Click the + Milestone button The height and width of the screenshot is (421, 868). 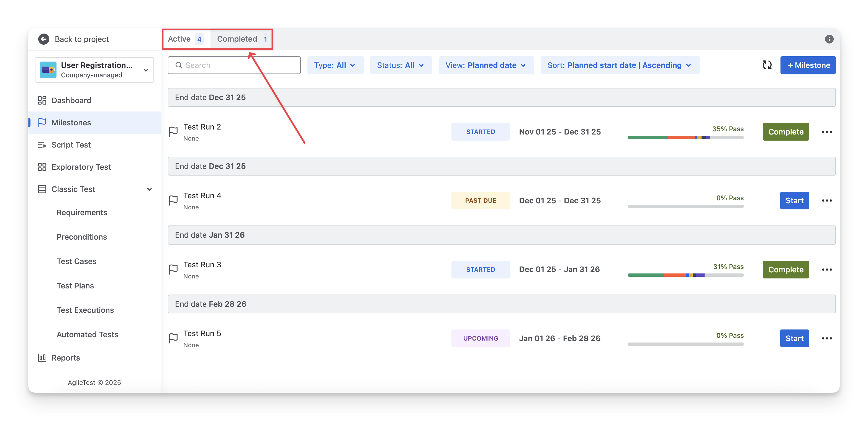(808, 65)
